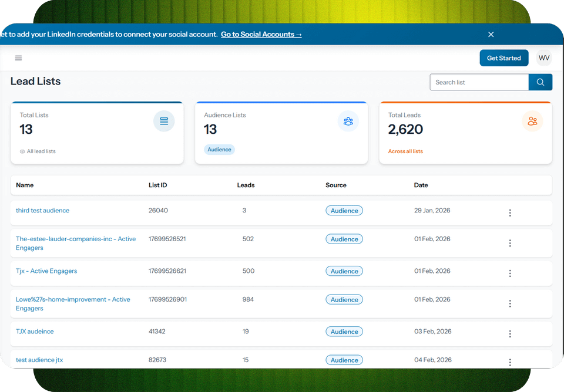Image resolution: width=564 pixels, height=392 pixels.
Task: Click the 984 leads count
Action: pyautogui.click(x=248, y=299)
